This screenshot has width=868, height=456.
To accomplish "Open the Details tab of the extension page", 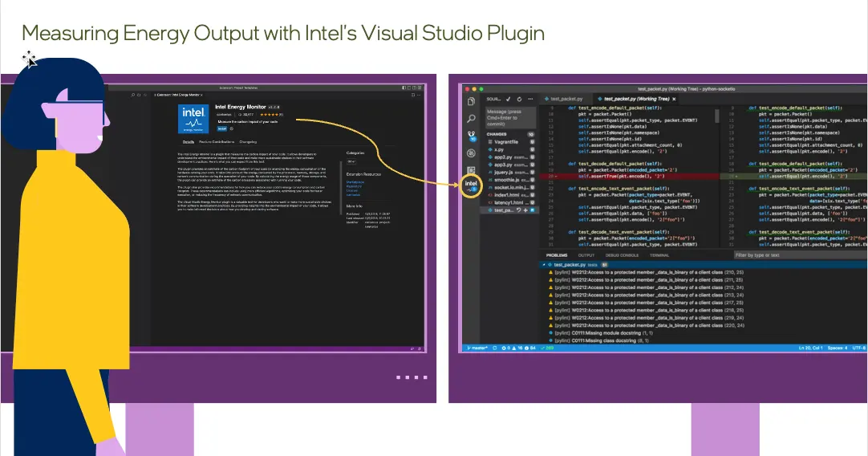I will [189, 142].
